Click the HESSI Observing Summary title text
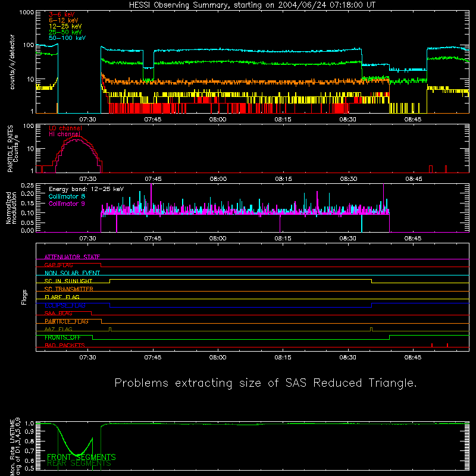The width and height of the screenshot is (476, 476). tap(252, 5)
